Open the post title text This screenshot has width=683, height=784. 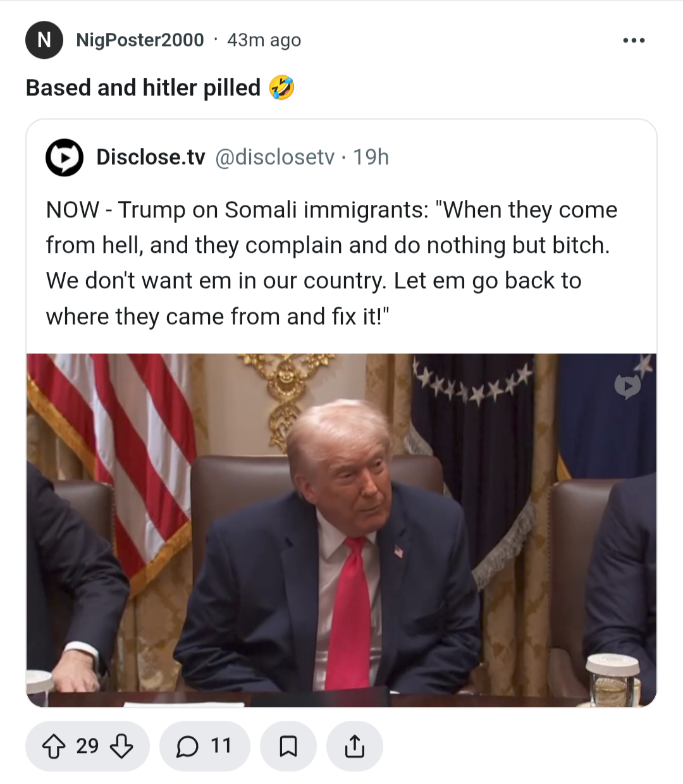[x=143, y=88]
